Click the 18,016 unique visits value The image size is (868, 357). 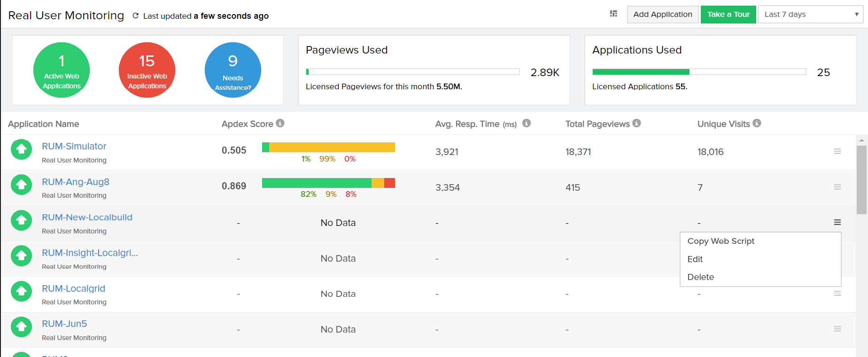(x=710, y=152)
